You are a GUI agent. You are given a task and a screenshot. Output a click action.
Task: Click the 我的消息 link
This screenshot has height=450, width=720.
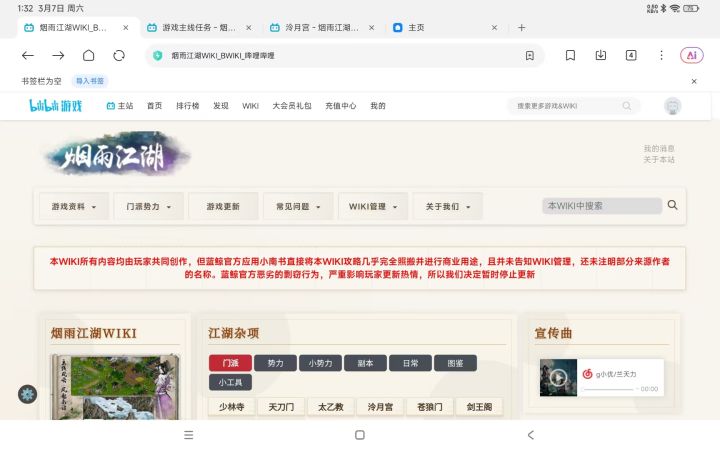pyautogui.click(x=659, y=148)
